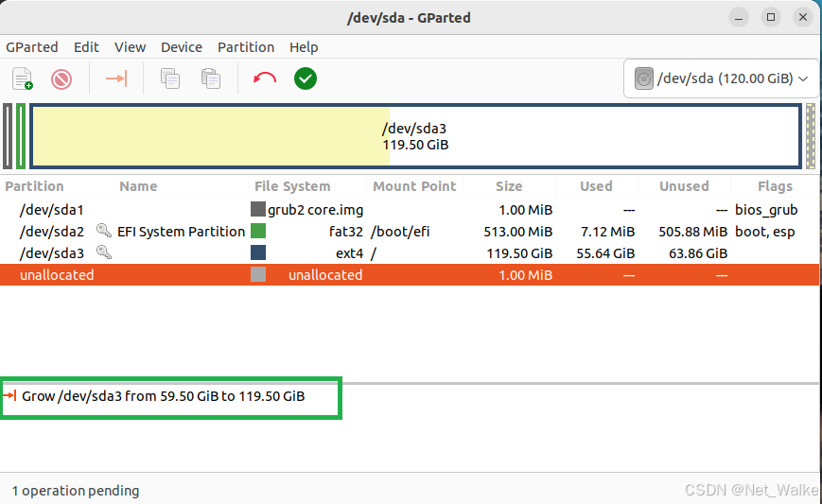Viewport: 822px width, 504px height.
Task: Click the New partition toolbar icon
Action: [x=23, y=78]
